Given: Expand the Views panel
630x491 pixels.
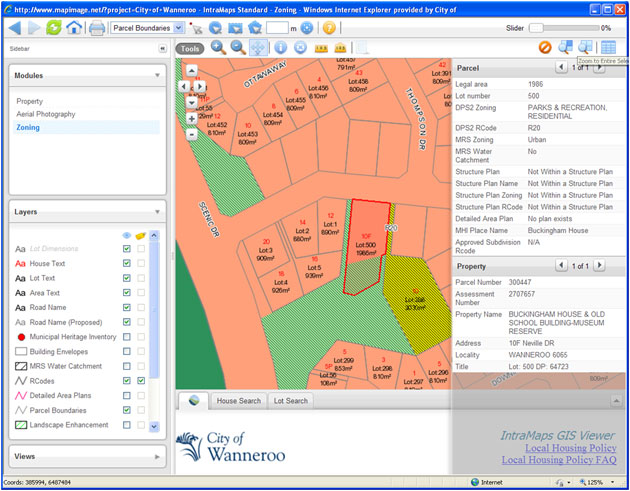Looking at the screenshot, I should point(157,456).
